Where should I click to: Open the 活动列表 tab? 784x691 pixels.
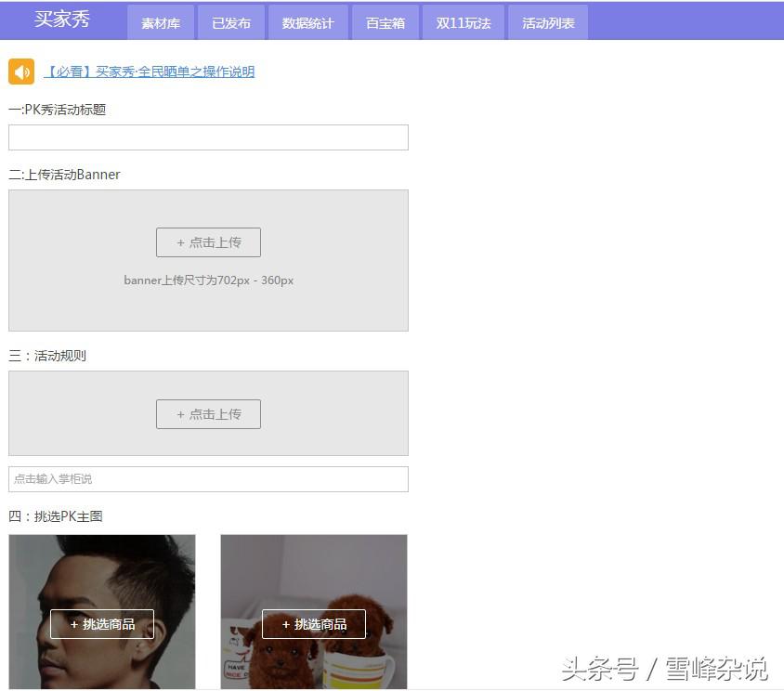pyautogui.click(x=548, y=23)
